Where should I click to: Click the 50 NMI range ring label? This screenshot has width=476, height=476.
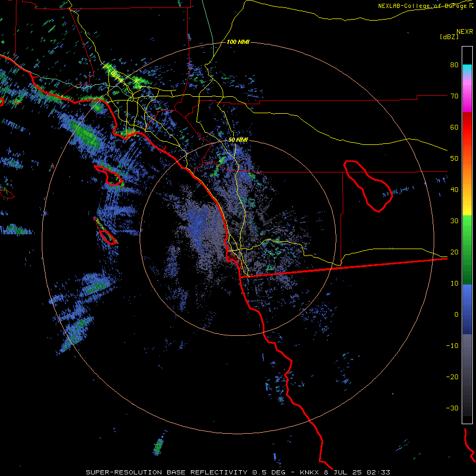coord(238,140)
